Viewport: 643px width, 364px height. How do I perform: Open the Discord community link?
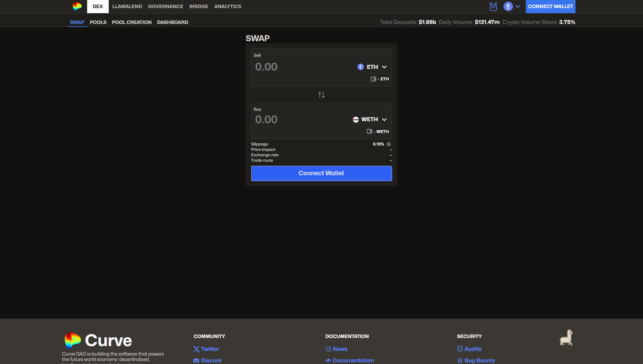tap(211, 361)
